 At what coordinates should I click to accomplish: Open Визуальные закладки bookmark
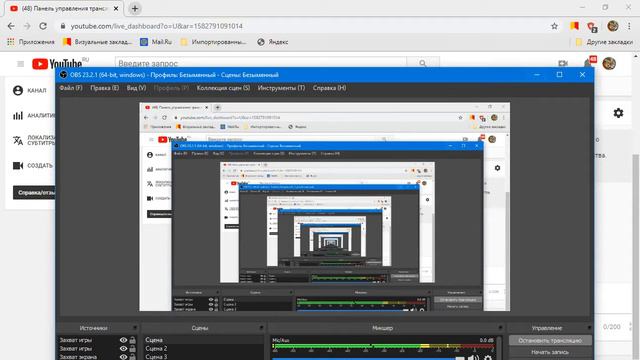(x=98, y=42)
